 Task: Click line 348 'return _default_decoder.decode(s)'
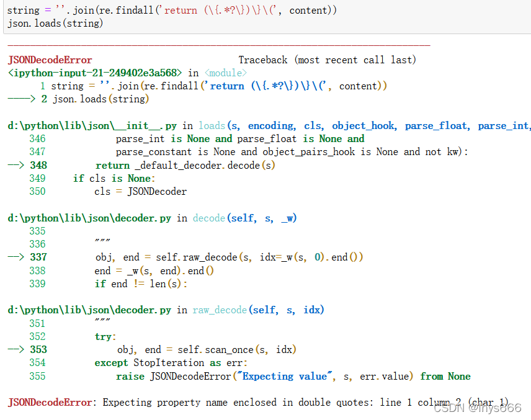pyautogui.click(x=185, y=165)
